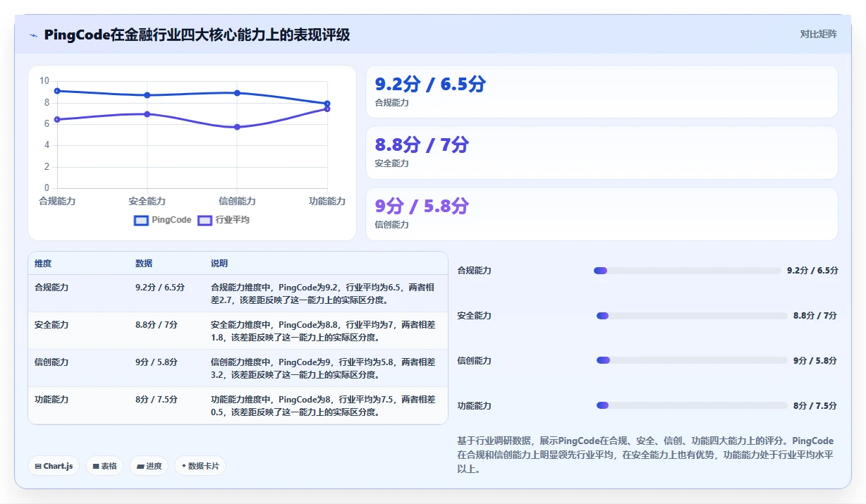Image resolution: width=866 pixels, height=504 pixels.
Task: Click the 功能能力 progress bar
Action: [692, 405]
